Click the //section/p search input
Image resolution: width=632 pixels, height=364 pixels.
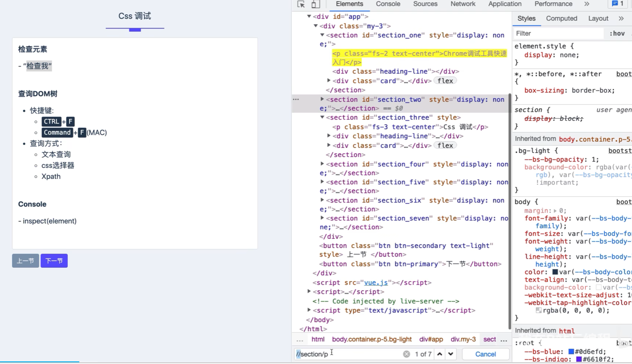(x=348, y=354)
